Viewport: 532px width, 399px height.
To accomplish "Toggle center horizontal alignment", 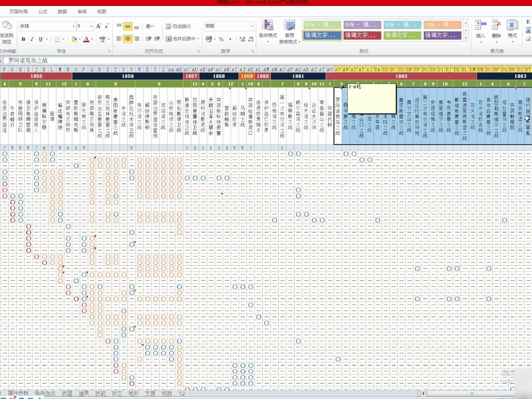I will pyautogui.click(x=128, y=39).
